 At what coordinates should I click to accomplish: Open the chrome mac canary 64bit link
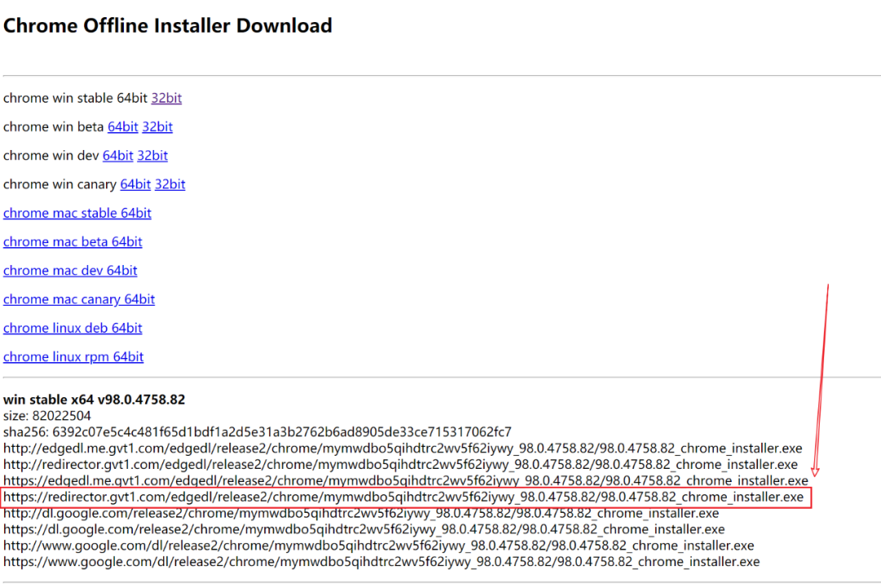pyautogui.click(x=79, y=299)
